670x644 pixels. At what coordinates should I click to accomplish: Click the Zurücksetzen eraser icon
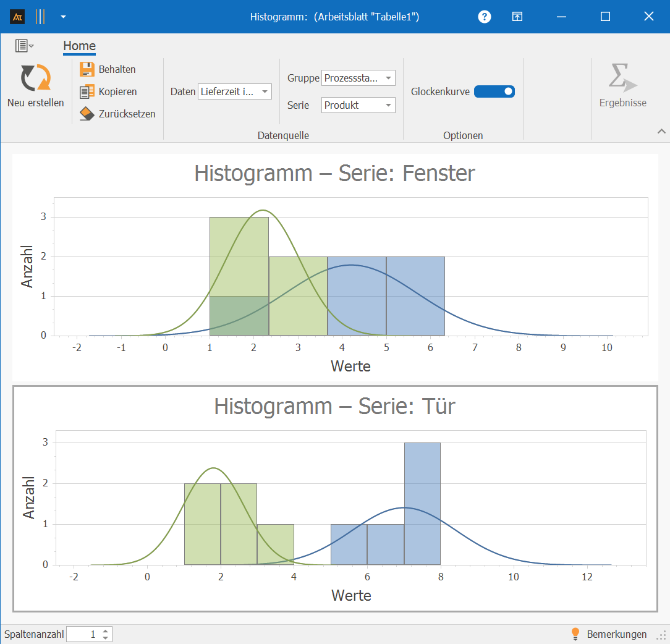(x=87, y=114)
